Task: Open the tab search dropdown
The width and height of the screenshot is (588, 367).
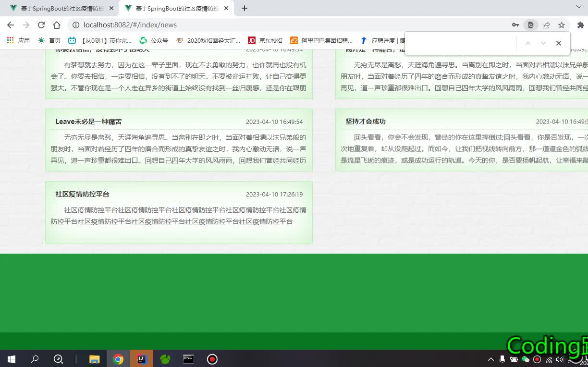Action: (x=579, y=8)
